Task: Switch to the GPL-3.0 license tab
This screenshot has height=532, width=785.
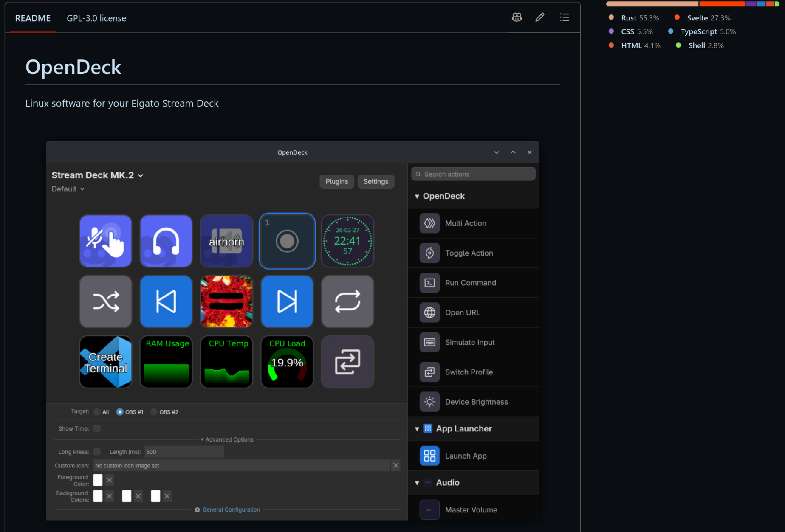Action: 96,18
